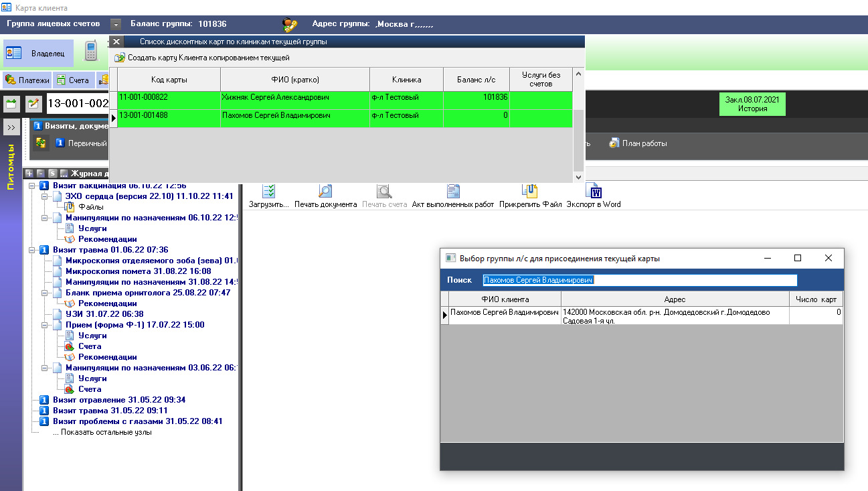
Task: Expand the Питомцы side panel with >> button
Action: click(x=11, y=127)
